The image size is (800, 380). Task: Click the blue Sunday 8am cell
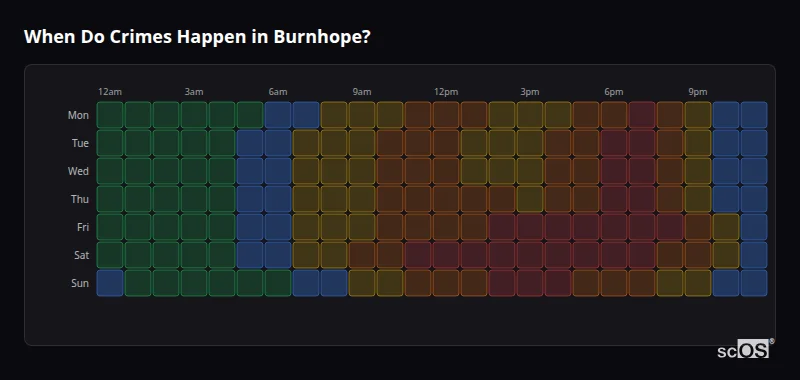pyautogui.click(x=334, y=283)
